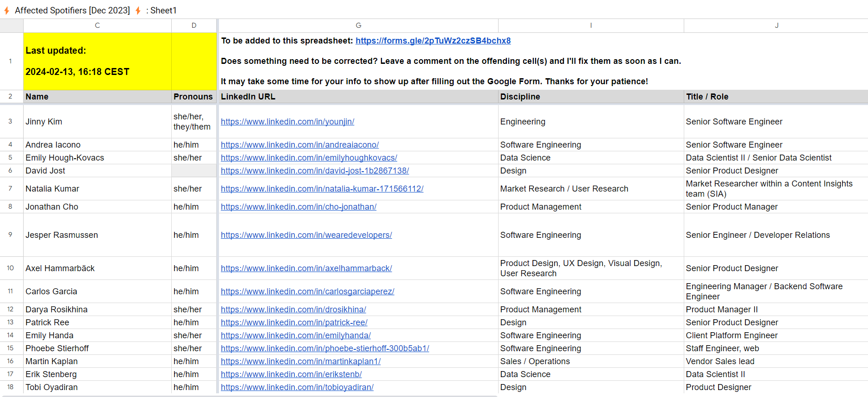Select 'Engineering Manager / Backend Software Engineer' cell
The image size is (868, 397).
(x=776, y=292)
